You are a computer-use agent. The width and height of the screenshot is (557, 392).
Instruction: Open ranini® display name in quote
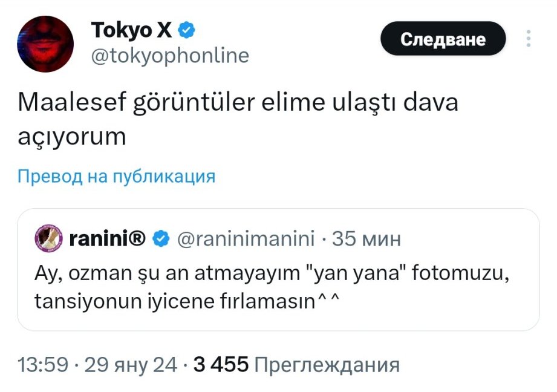point(108,238)
